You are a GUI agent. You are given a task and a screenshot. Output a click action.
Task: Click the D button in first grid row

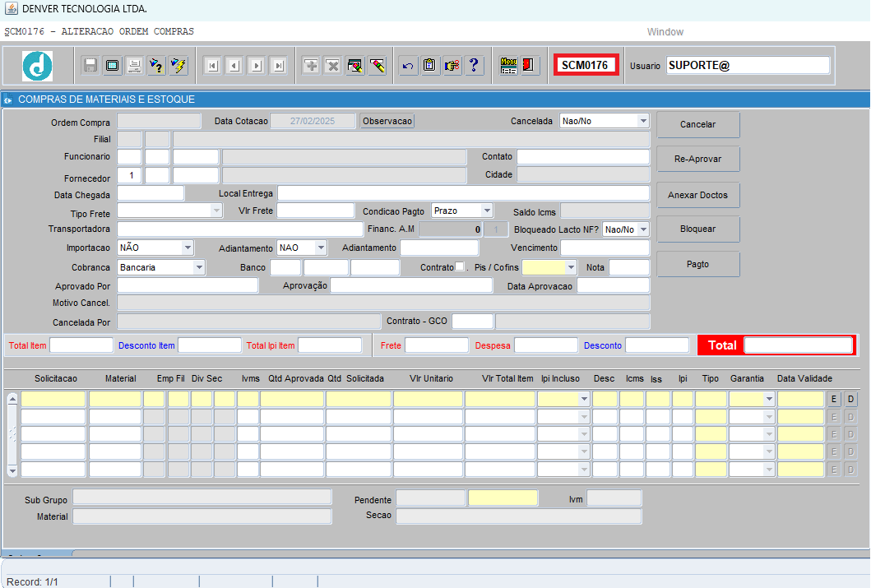(x=850, y=399)
